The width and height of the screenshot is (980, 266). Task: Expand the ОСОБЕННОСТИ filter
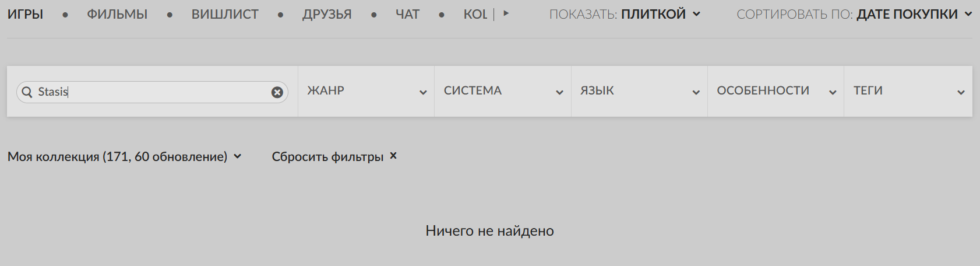[775, 91]
